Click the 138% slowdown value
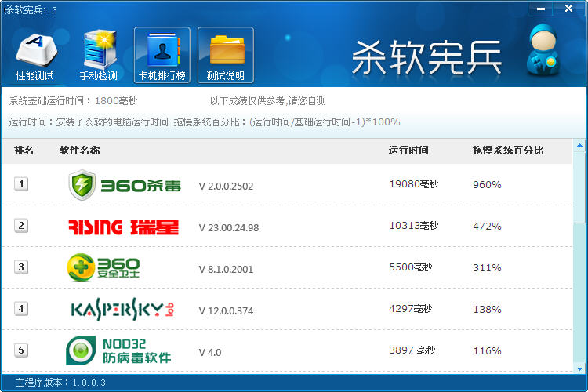This screenshot has width=588, height=392. pos(487,310)
